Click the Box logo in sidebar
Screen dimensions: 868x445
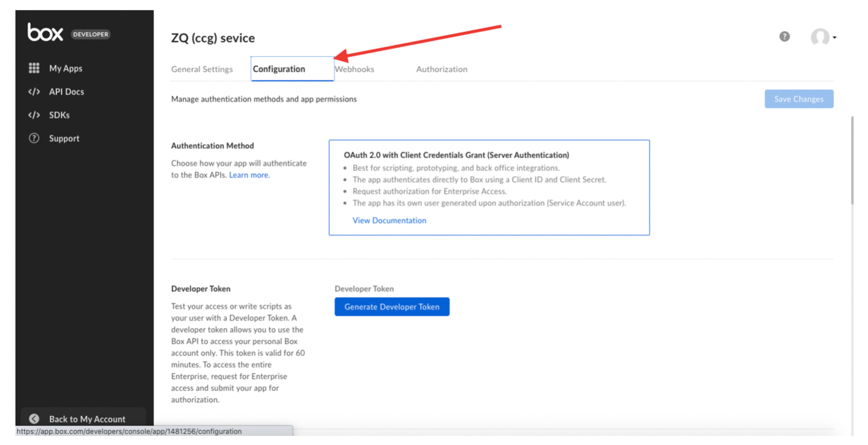click(45, 32)
